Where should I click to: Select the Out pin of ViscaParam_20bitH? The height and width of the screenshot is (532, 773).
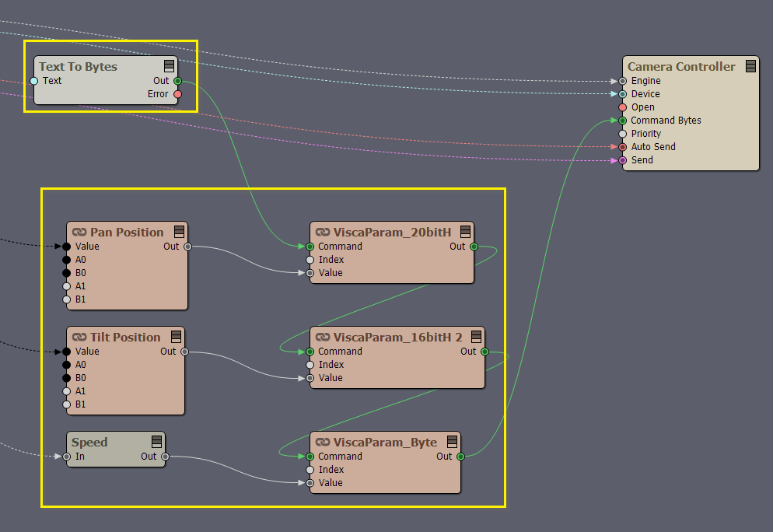coord(474,247)
